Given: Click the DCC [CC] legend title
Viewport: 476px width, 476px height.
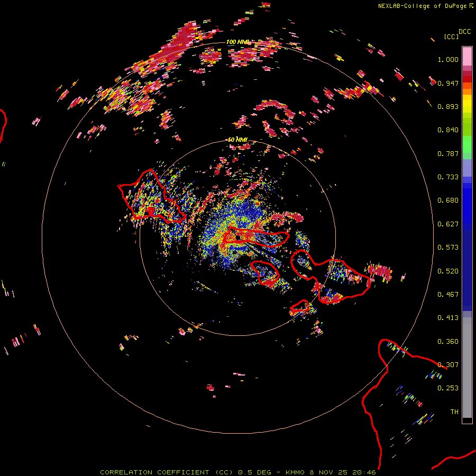Looking at the screenshot, I should tap(457, 34).
